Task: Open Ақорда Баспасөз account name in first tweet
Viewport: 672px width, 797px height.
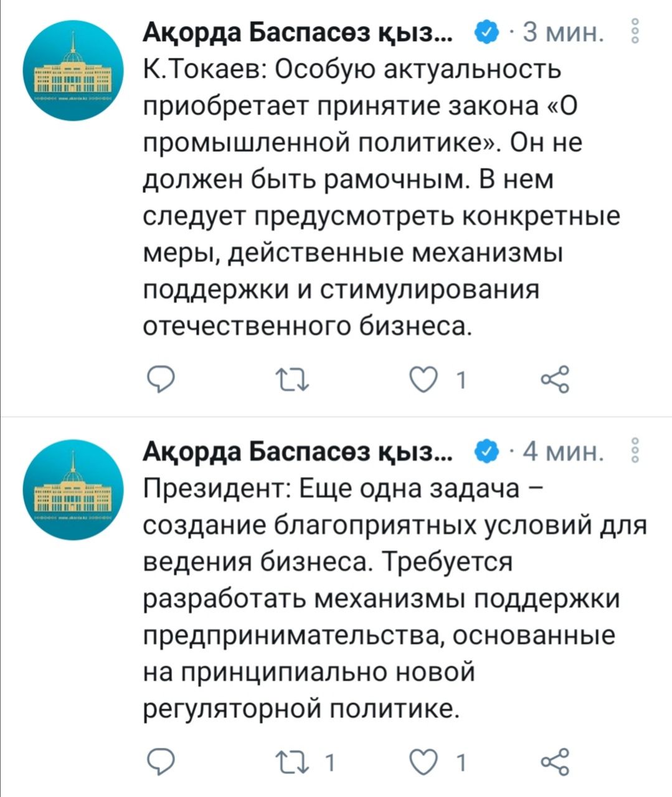Action: click(299, 31)
